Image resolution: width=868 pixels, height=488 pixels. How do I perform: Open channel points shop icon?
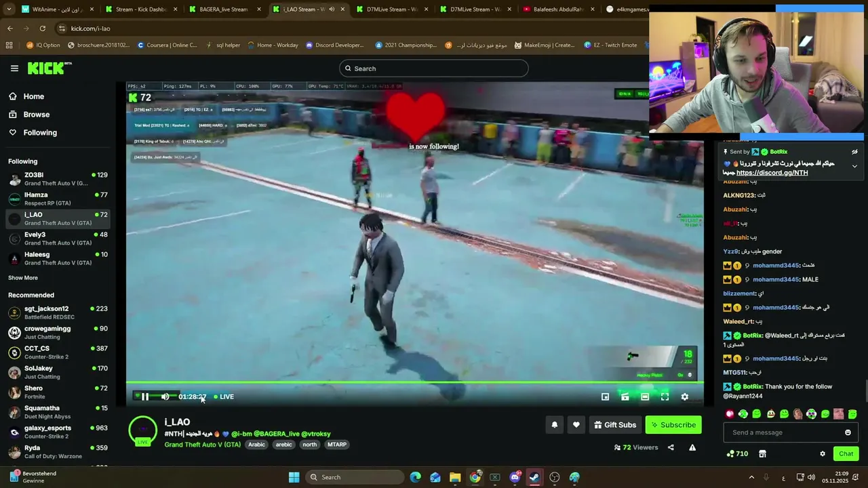tap(762, 454)
